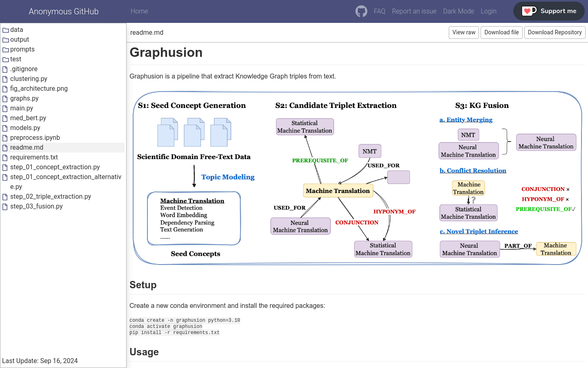Select graphs.py in the file list
The height and width of the screenshot is (368, 588).
point(24,99)
